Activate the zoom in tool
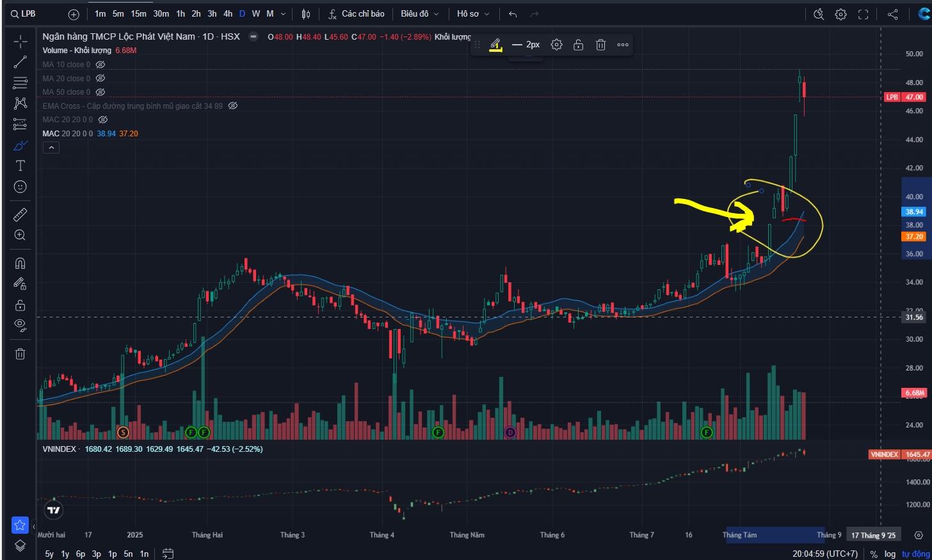 pos(20,235)
